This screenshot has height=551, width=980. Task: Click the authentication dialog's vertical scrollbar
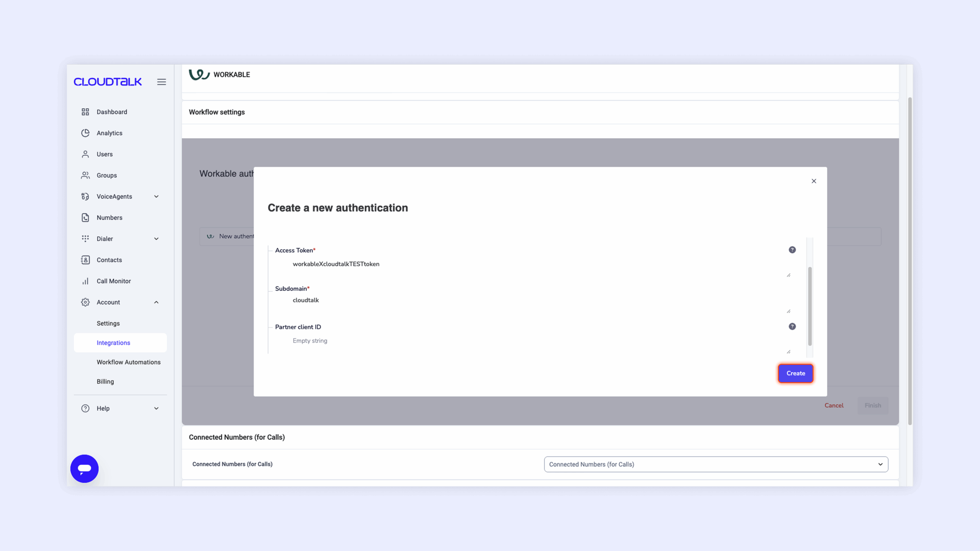pyautogui.click(x=810, y=306)
